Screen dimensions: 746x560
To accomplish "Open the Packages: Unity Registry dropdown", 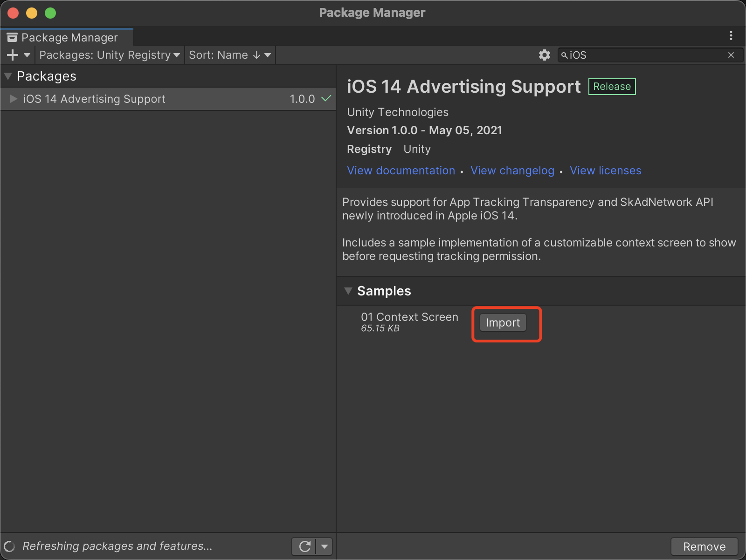I will (110, 55).
